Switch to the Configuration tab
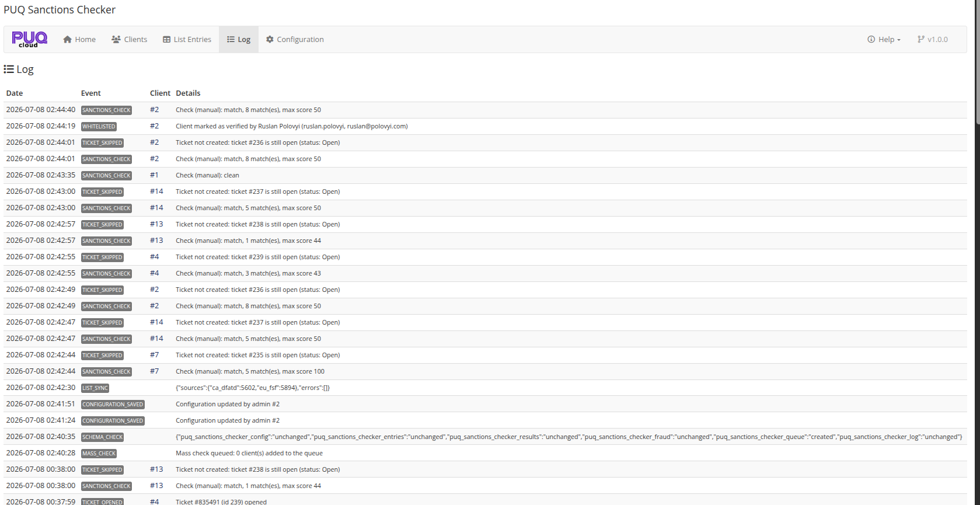Image resolution: width=980 pixels, height=505 pixels. coord(295,39)
